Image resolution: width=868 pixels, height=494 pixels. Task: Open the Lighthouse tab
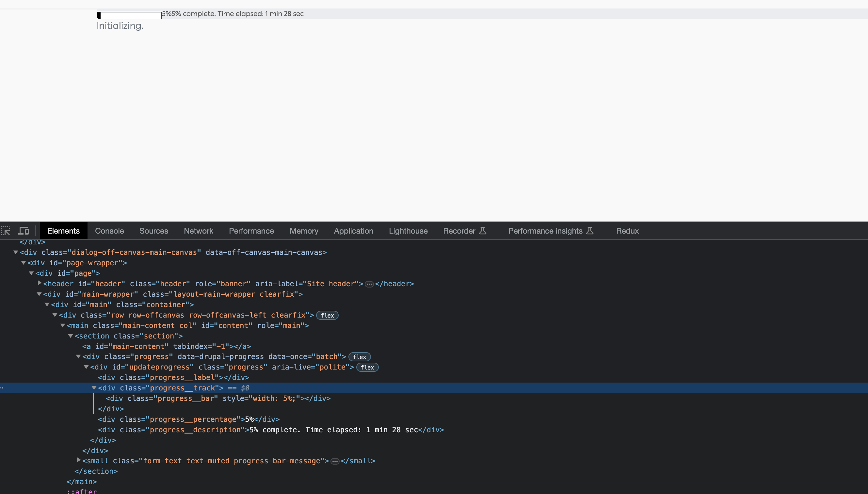408,231
